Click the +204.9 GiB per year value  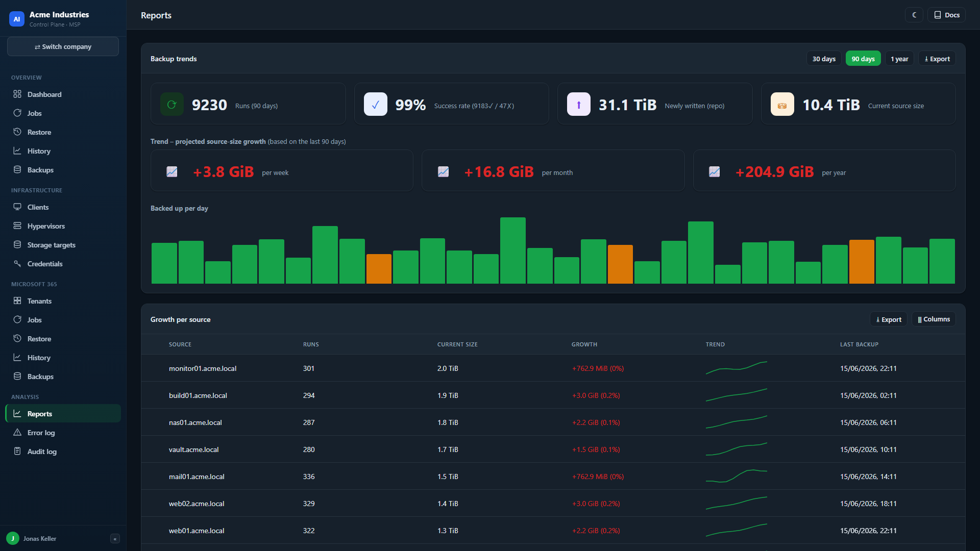coord(774,172)
